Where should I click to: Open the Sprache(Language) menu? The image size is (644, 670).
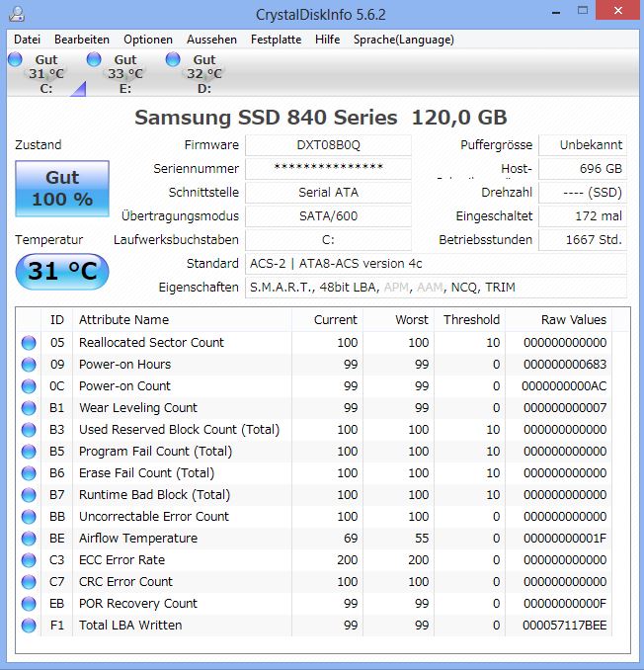click(404, 40)
